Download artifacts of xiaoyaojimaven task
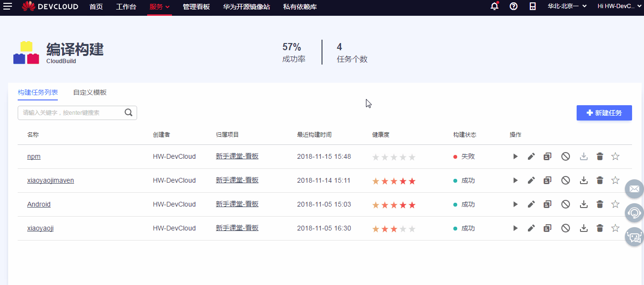644x285 pixels. click(583, 180)
